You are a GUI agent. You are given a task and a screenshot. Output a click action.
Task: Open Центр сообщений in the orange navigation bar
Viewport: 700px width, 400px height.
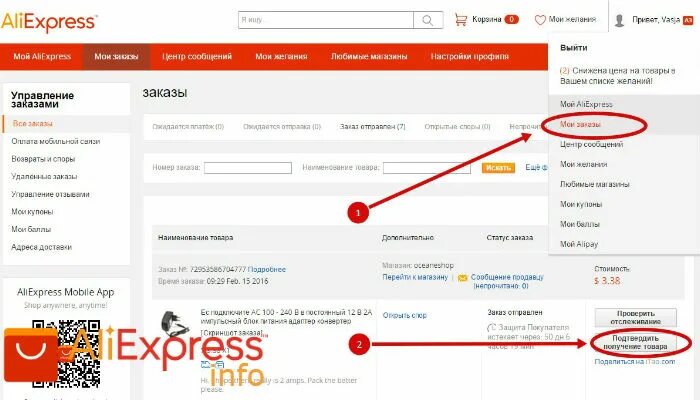[x=197, y=56]
